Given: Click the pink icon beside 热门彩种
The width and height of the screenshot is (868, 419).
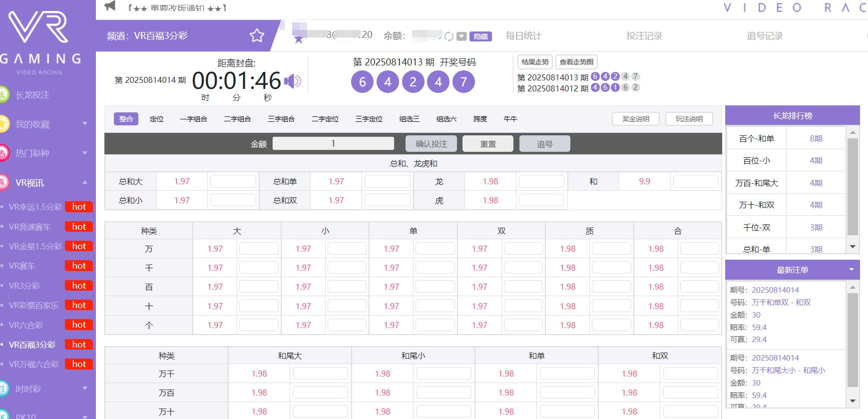Looking at the screenshot, I should coord(3,153).
